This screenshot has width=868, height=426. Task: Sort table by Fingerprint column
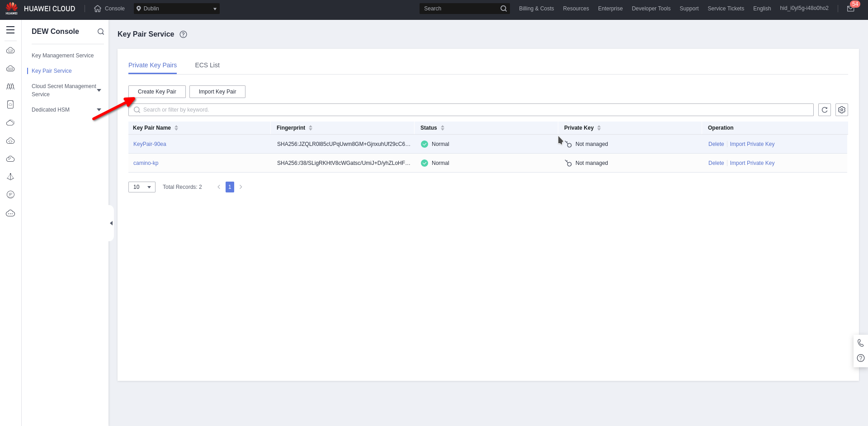(311, 128)
